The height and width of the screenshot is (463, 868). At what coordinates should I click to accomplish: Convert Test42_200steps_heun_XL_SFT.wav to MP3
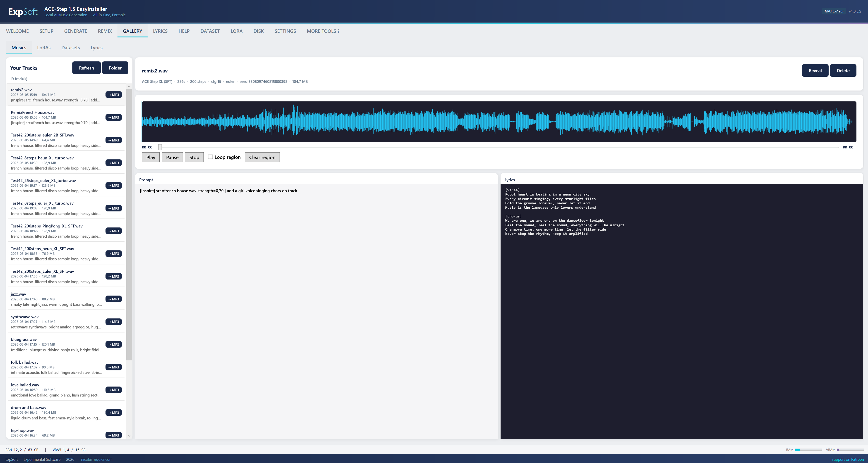(114, 253)
